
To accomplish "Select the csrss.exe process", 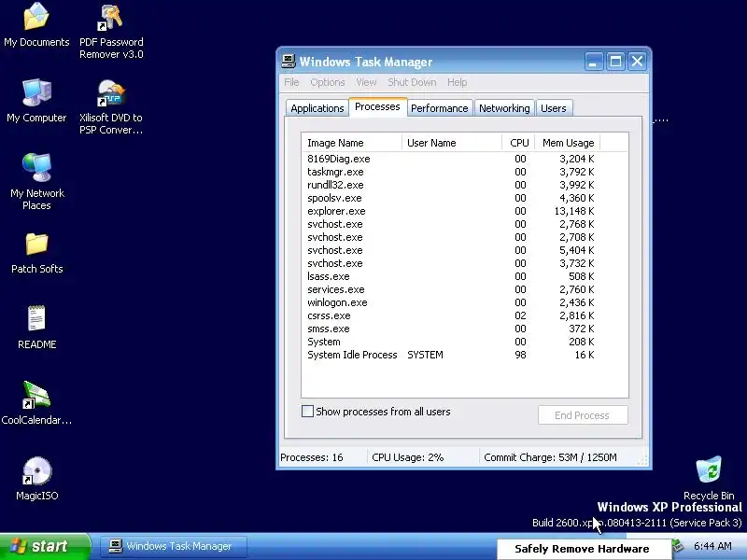I will pos(451,315).
